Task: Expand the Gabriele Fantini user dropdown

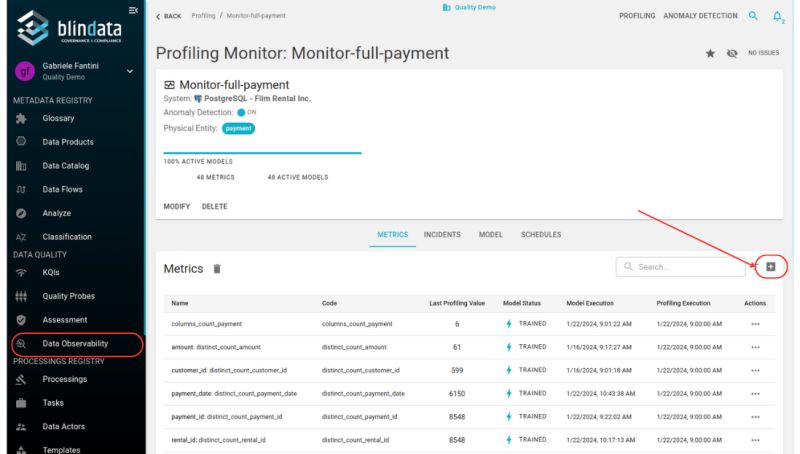Action: pos(130,71)
